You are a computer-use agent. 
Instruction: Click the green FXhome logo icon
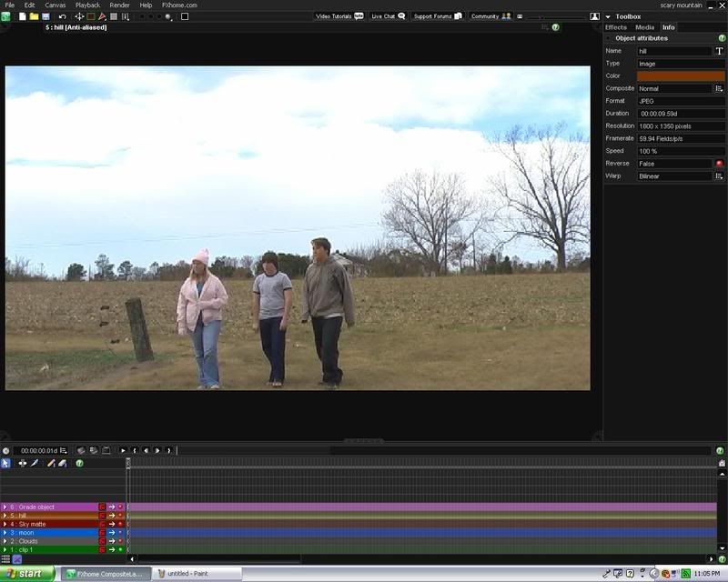5,16
